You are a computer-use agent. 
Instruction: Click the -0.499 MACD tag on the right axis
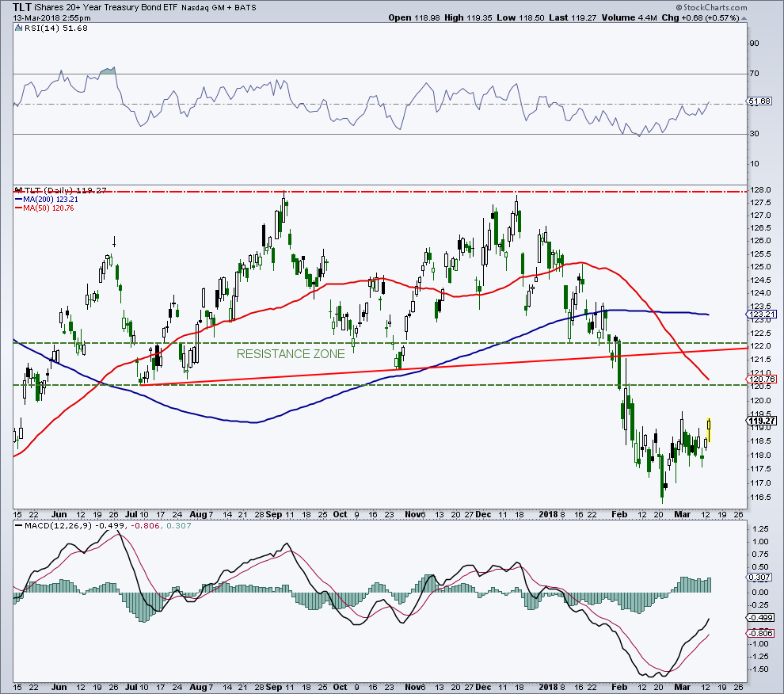pos(761,618)
